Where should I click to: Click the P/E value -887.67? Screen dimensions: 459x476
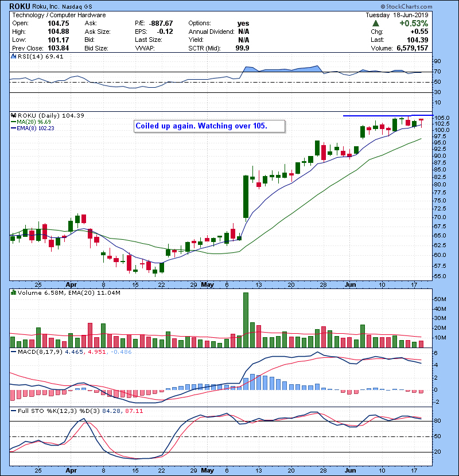(x=161, y=24)
